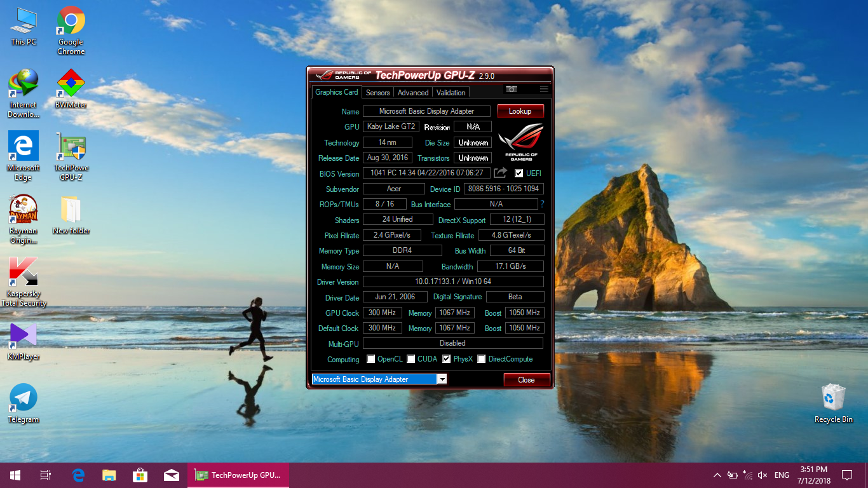Viewport: 868px width, 488px height.
Task: Toggle the UEFI checkbox
Action: coord(519,173)
